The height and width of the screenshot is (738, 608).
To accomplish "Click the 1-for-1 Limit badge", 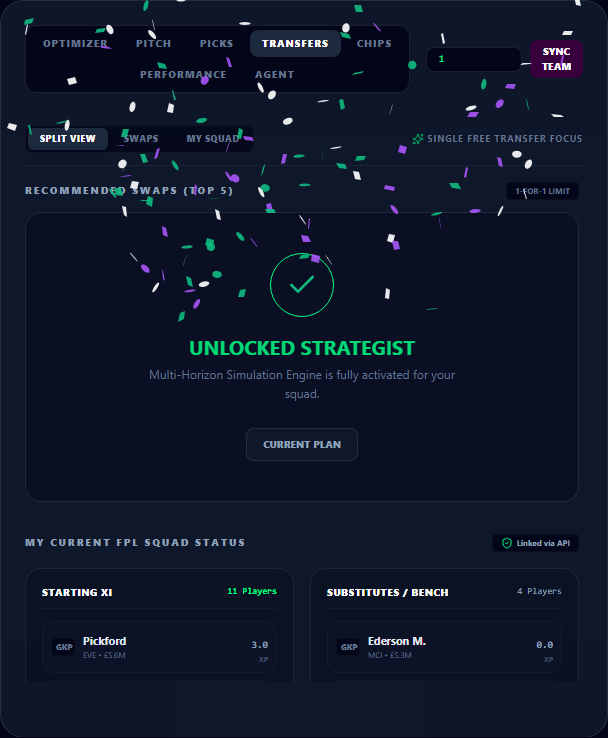I will tap(542, 191).
